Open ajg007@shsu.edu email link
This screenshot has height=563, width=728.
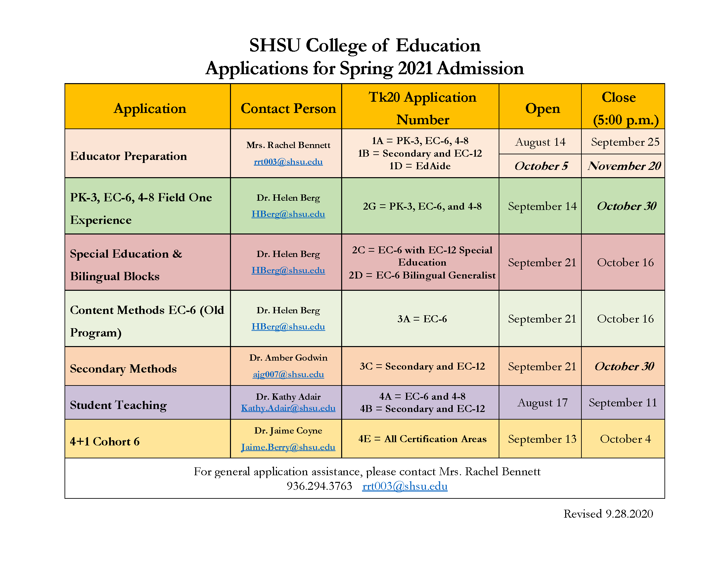coord(288,374)
